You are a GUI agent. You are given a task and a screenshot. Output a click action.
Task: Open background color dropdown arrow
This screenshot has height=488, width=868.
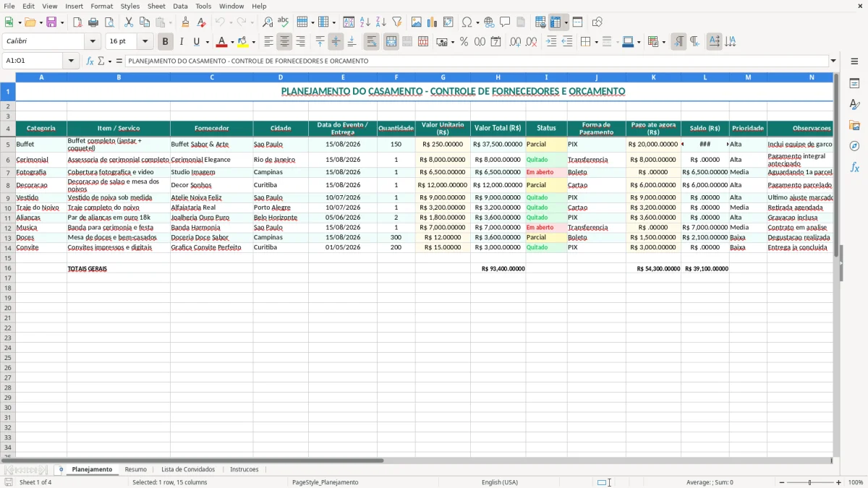pyautogui.click(x=253, y=42)
